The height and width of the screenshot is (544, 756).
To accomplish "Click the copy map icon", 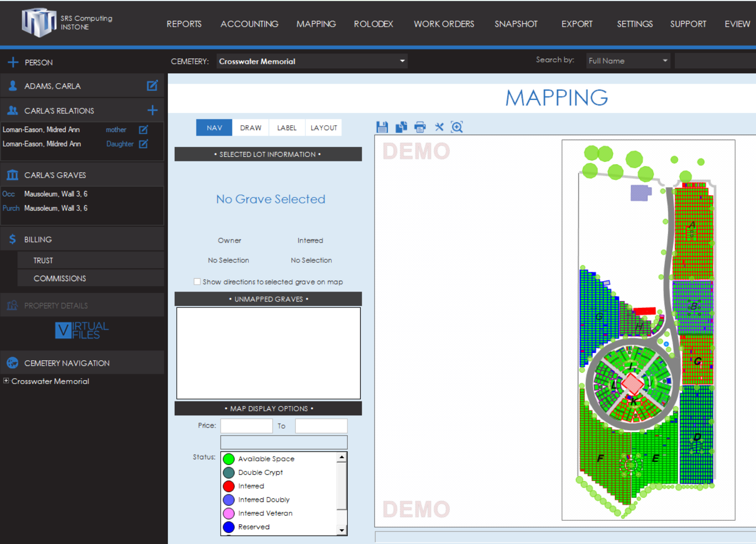I will tap(401, 127).
